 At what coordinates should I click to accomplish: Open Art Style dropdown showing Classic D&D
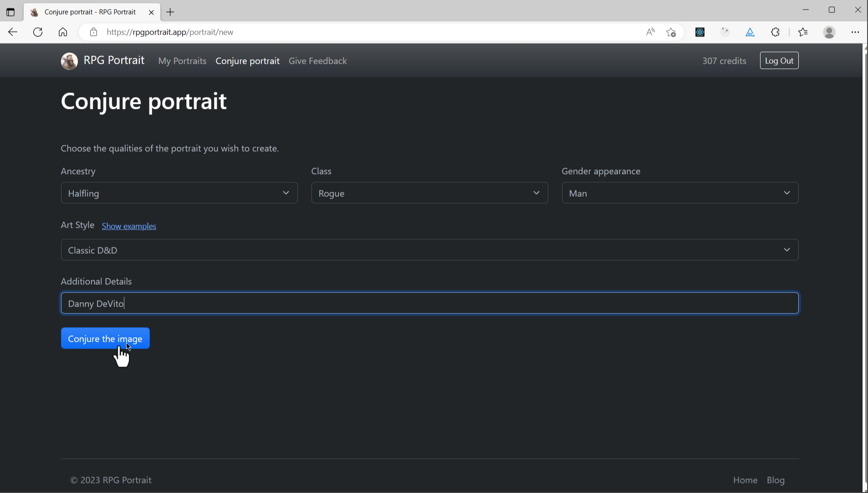coord(429,250)
